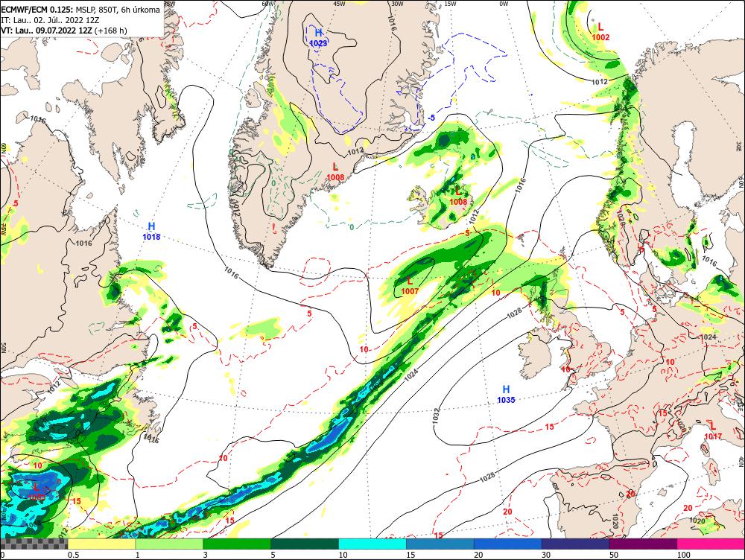The image size is (745, 560).
Task: Select the 'H 1023' label over Greenland
Action: pos(318,37)
